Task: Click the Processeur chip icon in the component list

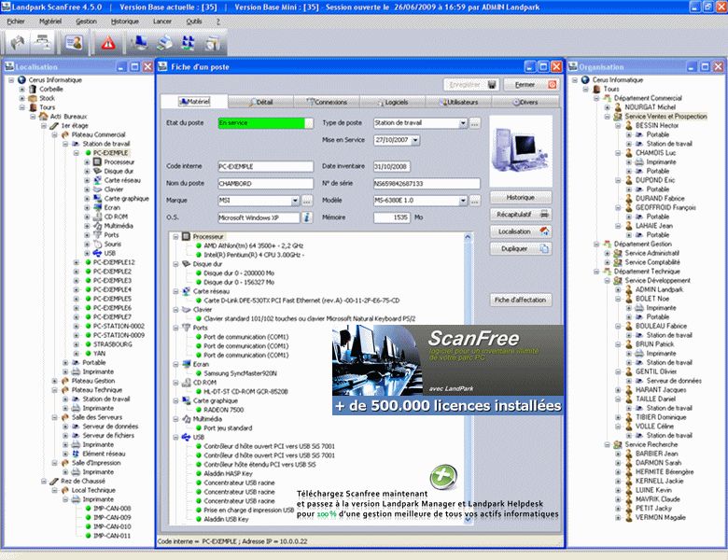Action: (x=186, y=236)
